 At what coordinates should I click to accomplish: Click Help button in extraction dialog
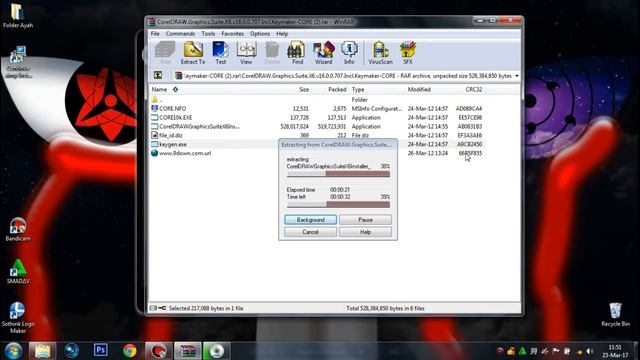point(365,232)
